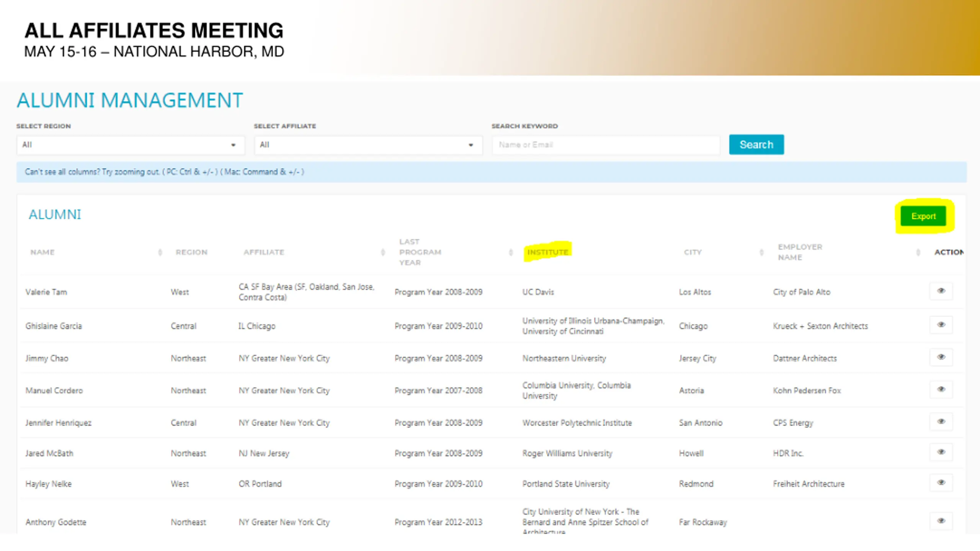Sort table by City column
Screen dimensions: 980x551
tap(761, 252)
